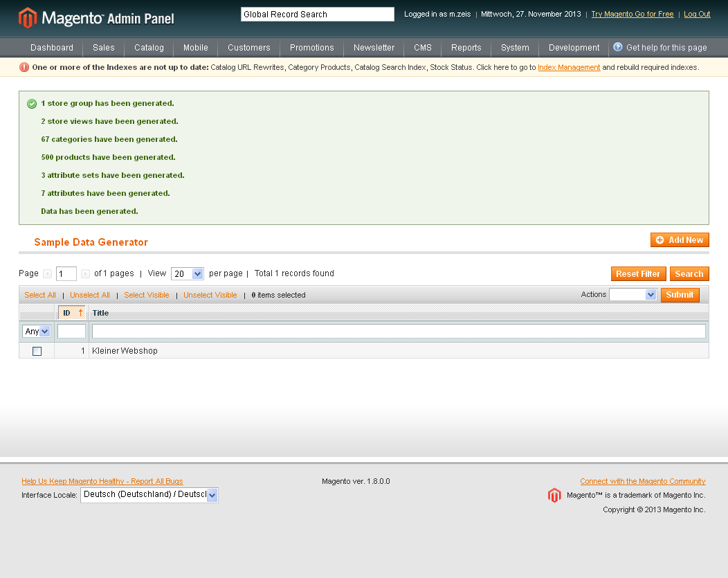Click the Reset Filter button
Viewport: 728px width, 578px height.
point(639,274)
